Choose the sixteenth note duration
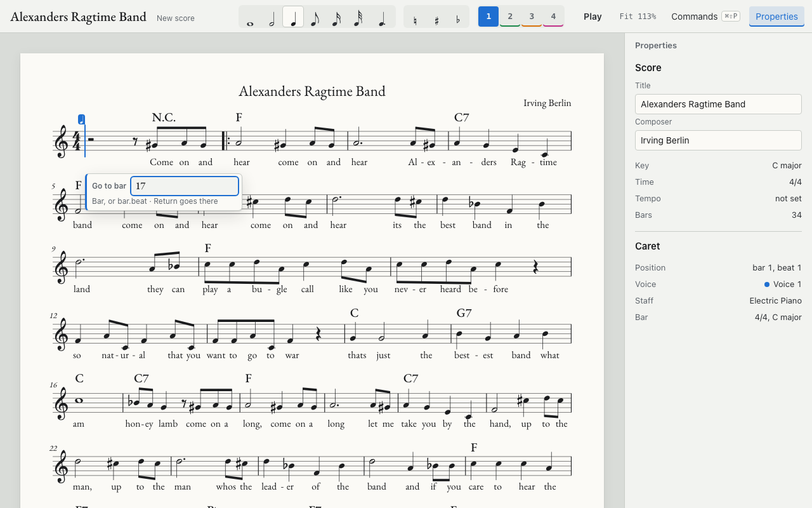Viewport: 812px width, 508px height. pyautogui.click(x=336, y=17)
